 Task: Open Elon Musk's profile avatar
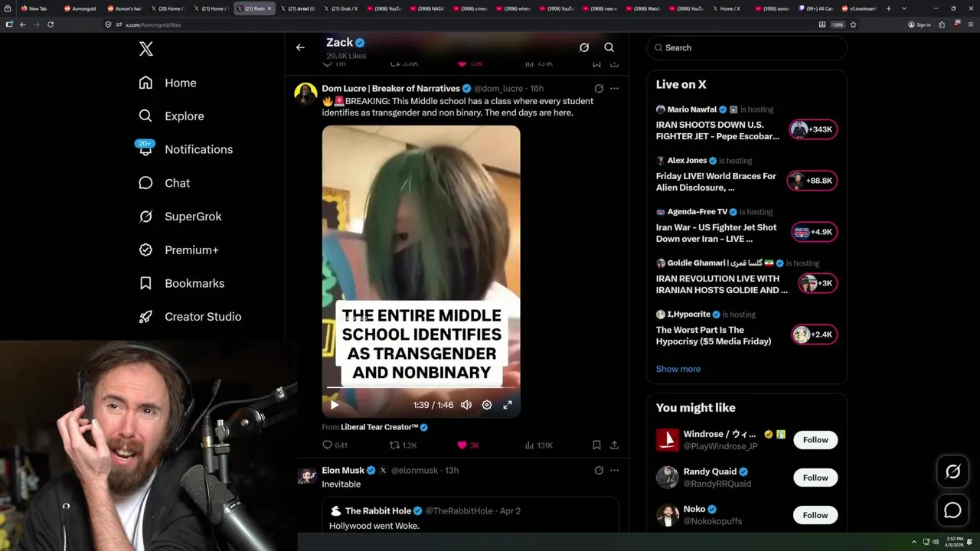point(306,476)
